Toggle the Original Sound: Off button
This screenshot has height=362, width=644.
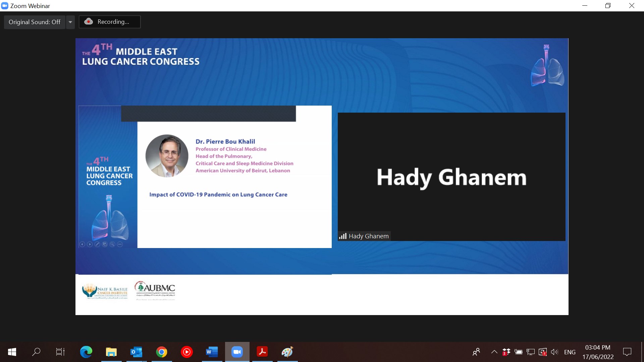(x=35, y=22)
